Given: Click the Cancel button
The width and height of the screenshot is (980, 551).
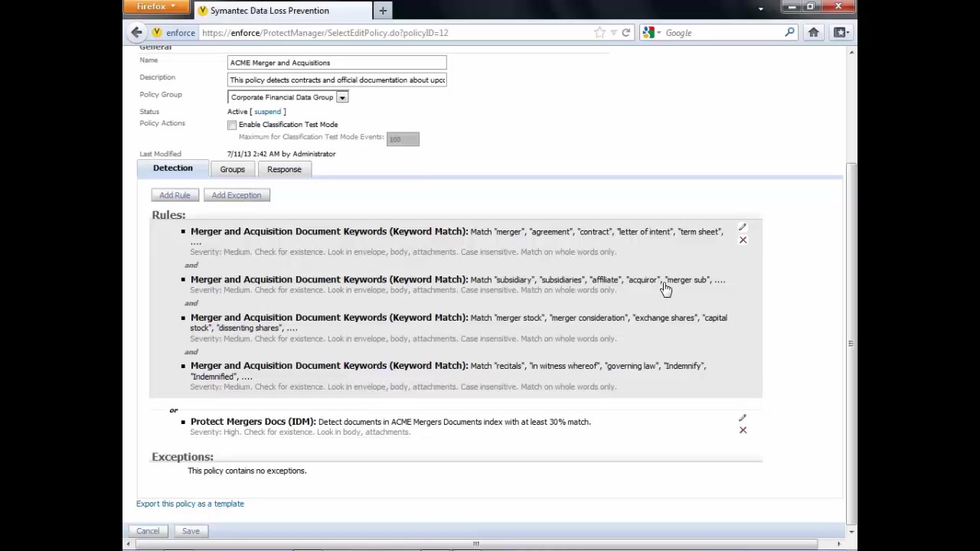Looking at the screenshot, I should [148, 531].
